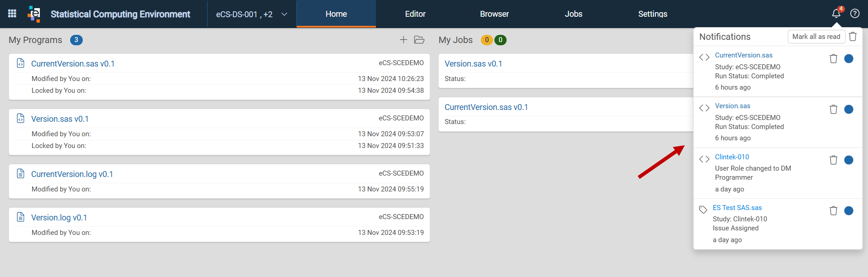Click code icon of Clintek-010 notification
The image size is (868, 277).
click(x=704, y=159)
